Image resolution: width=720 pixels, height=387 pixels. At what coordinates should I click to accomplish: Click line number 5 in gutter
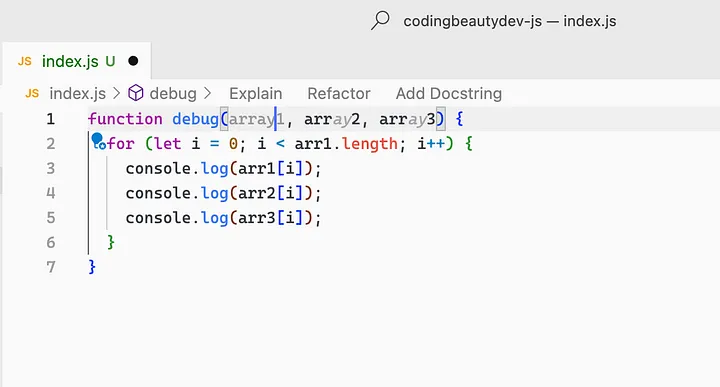[x=51, y=218]
